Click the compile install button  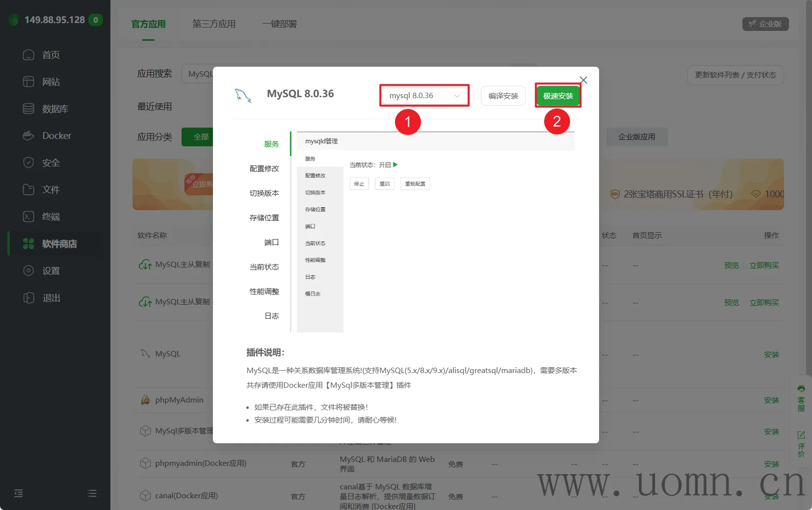(503, 96)
